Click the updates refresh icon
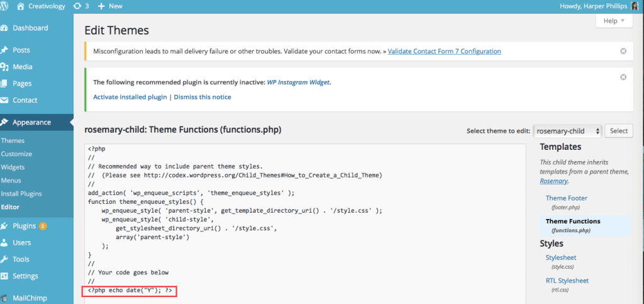This screenshot has height=304, width=644. 77,6
